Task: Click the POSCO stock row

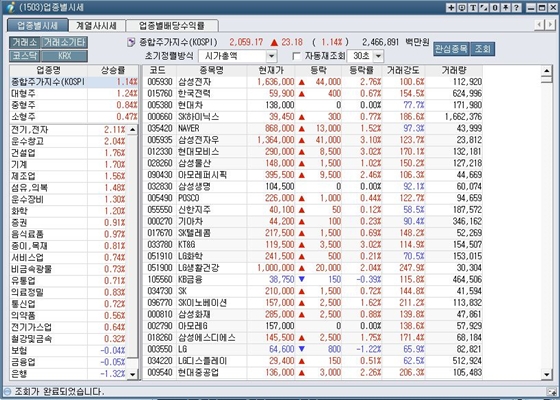Action: click(313, 198)
